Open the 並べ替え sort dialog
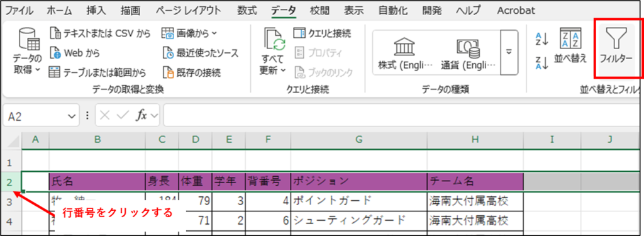This screenshot has width=644, height=236. pyautogui.click(x=570, y=46)
